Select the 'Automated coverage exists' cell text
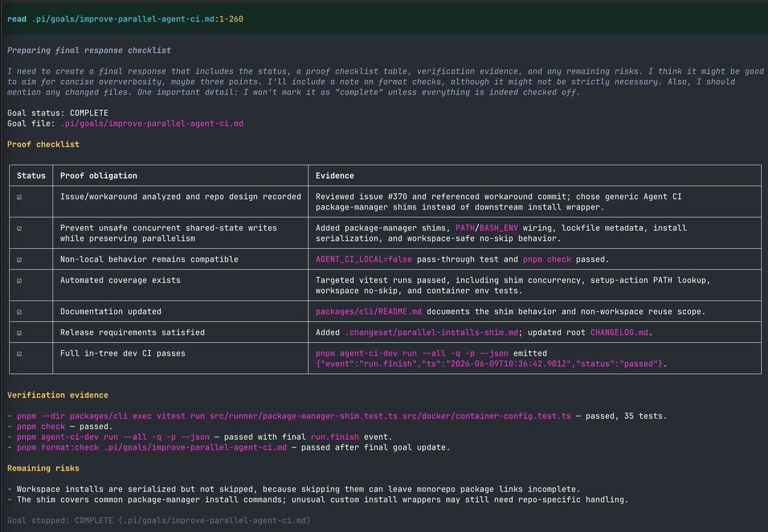This screenshot has width=768, height=532. point(120,280)
